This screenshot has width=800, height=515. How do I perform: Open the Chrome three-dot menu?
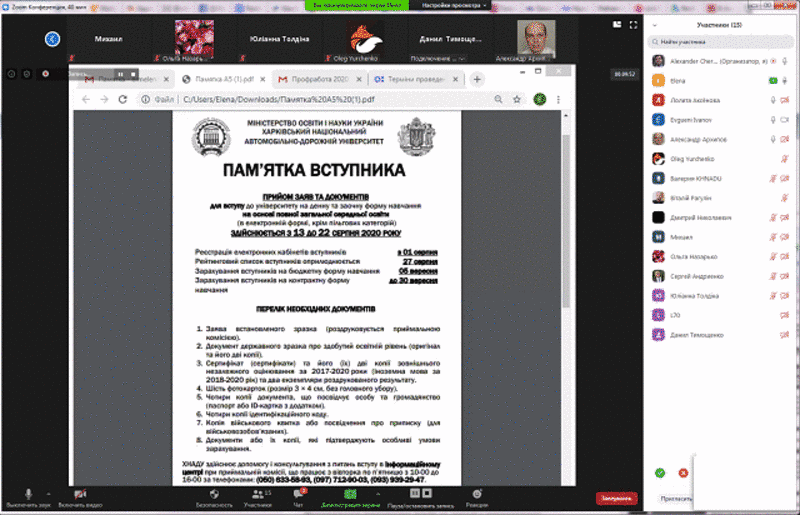point(558,100)
